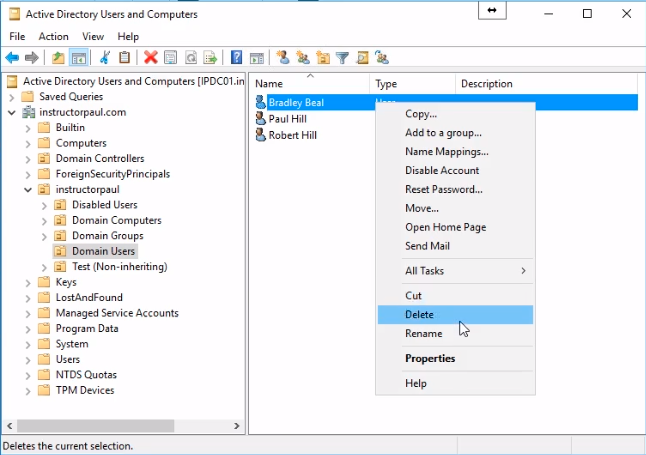Image resolution: width=646 pixels, height=455 pixels.
Task: Click the Export List toolbar icon
Action: point(211,58)
